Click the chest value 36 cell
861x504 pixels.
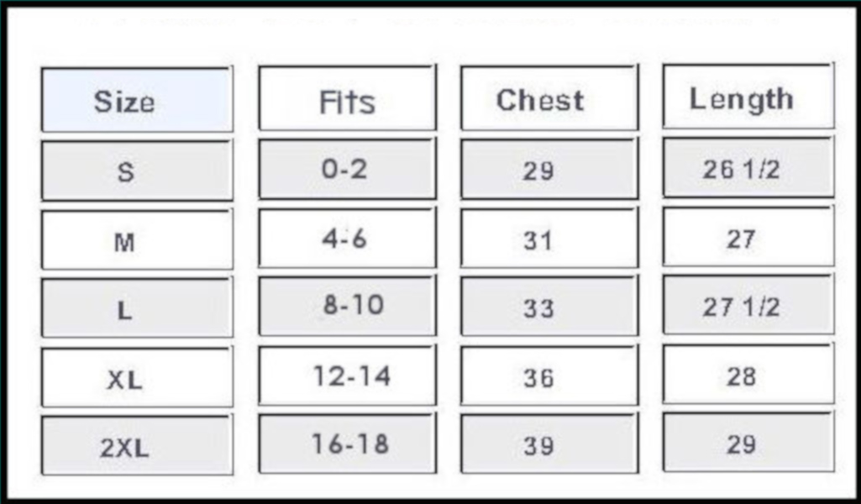coord(549,375)
